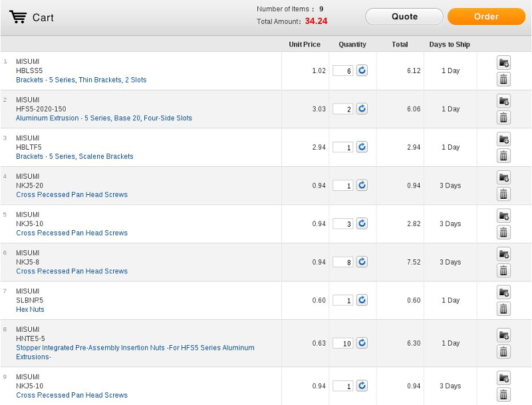Viewport: 532px width, 405px height.
Task: Trash the SLBNP5 Hex Nuts item
Action: click(503, 309)
